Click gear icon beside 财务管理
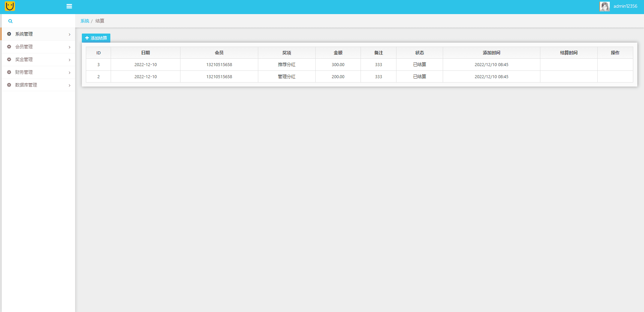 (9, 72)
